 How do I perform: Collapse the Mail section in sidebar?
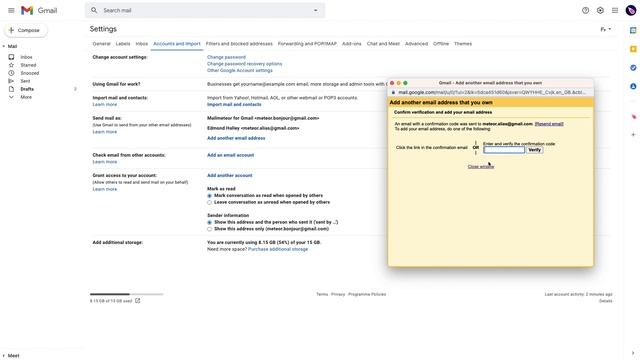point(4,47)
